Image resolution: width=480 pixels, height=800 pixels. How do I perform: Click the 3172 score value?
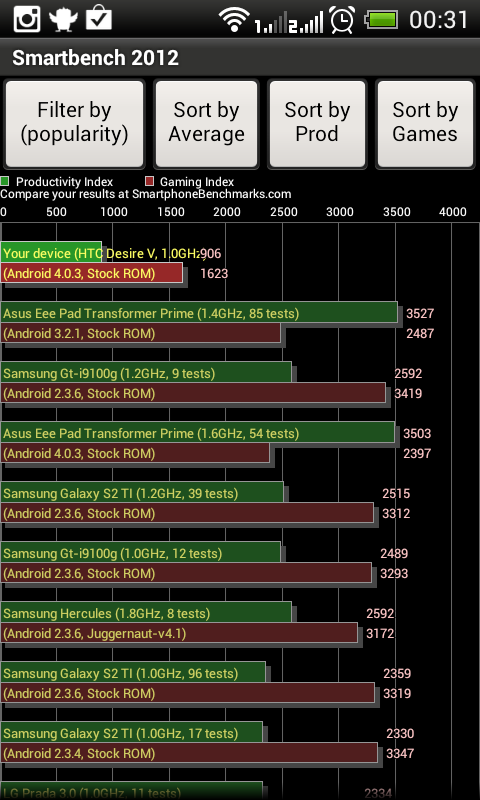coord(380,634)
